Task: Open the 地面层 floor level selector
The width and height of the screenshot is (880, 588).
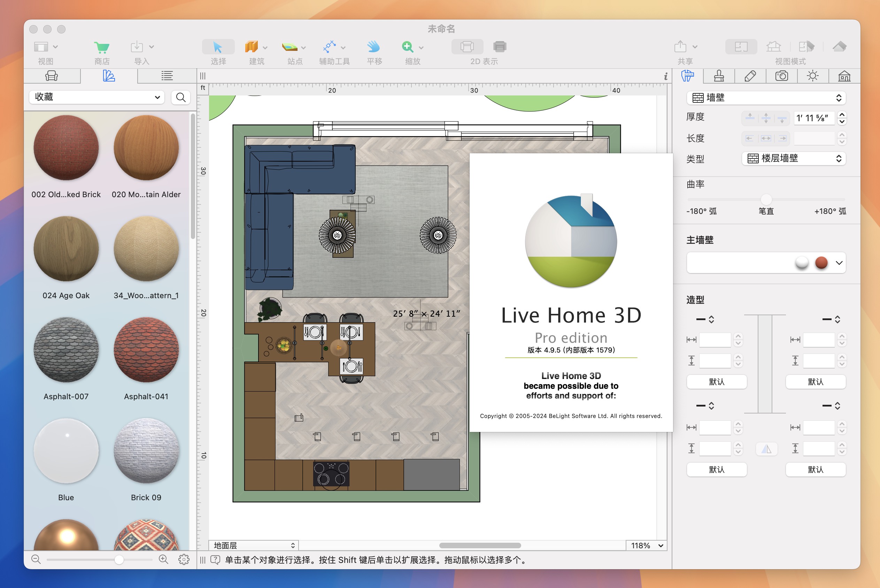Action: pyautogui.click(x=254, y=545)
